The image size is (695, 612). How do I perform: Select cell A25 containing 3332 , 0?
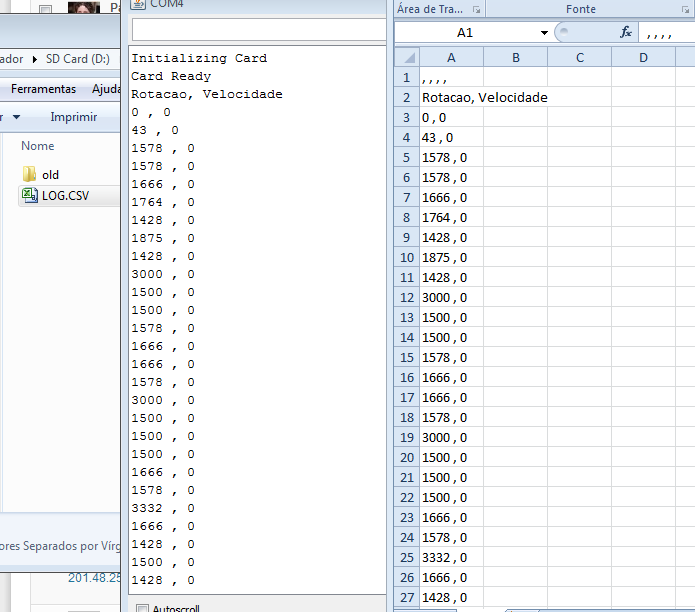click(x=451, y=557)
